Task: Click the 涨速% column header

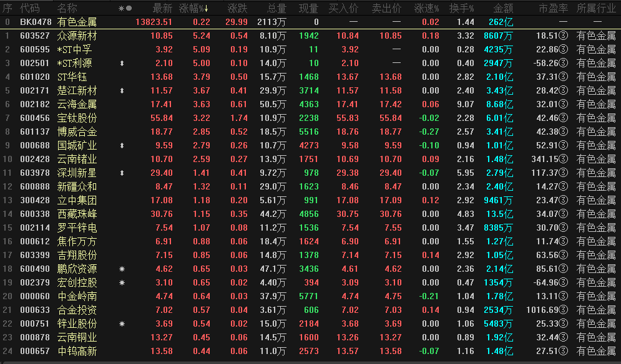Action: (426, 8)
